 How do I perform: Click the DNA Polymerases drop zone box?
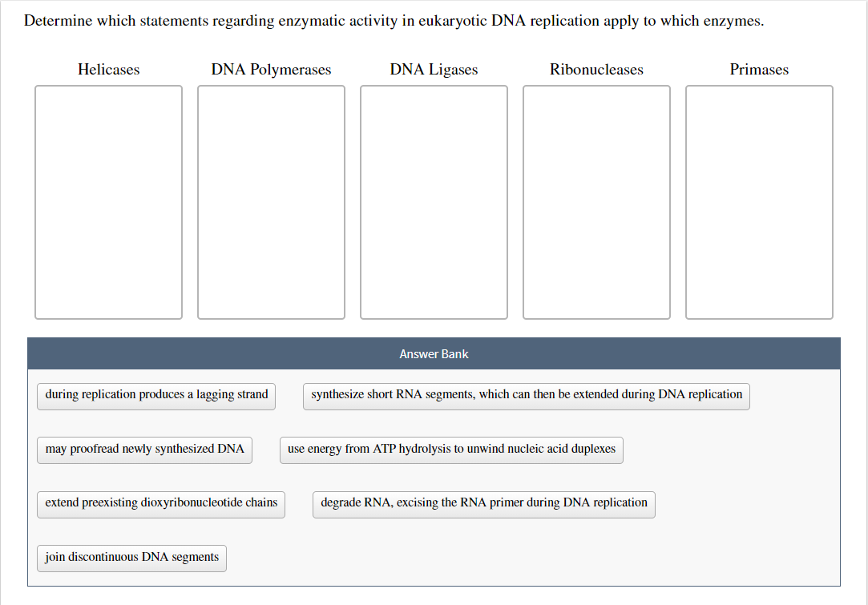[271, 200]
